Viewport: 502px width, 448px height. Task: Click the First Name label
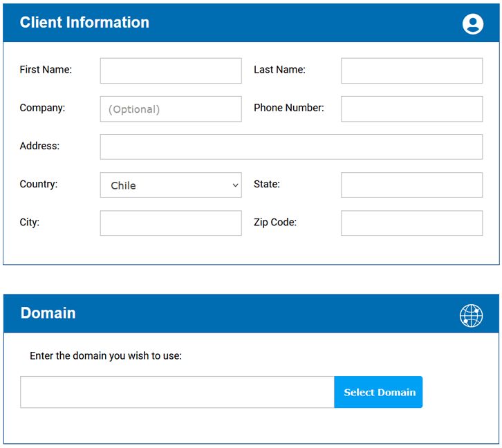tap(46, 69)
